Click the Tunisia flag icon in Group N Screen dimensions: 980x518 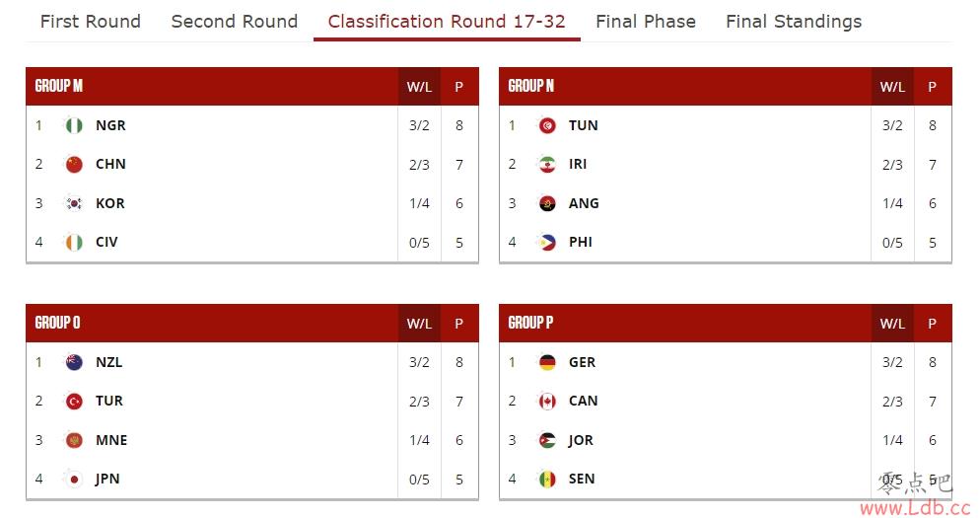(x=547, y=125)
